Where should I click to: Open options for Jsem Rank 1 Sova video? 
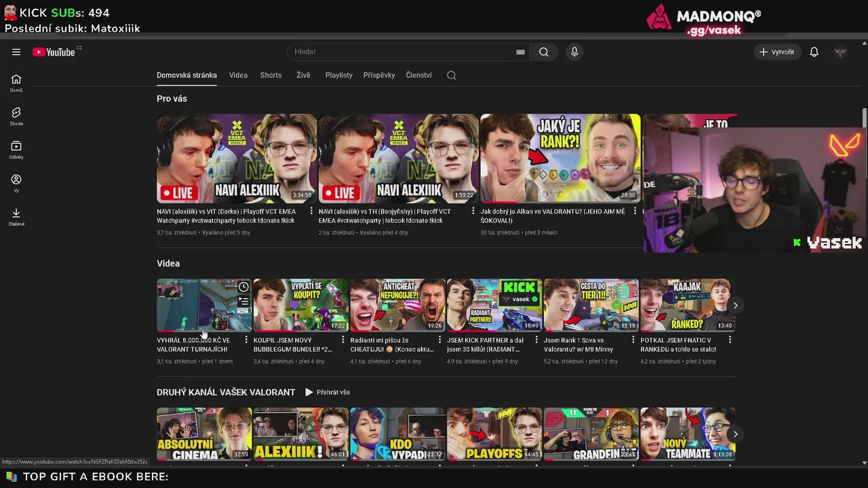coord(633,340)
